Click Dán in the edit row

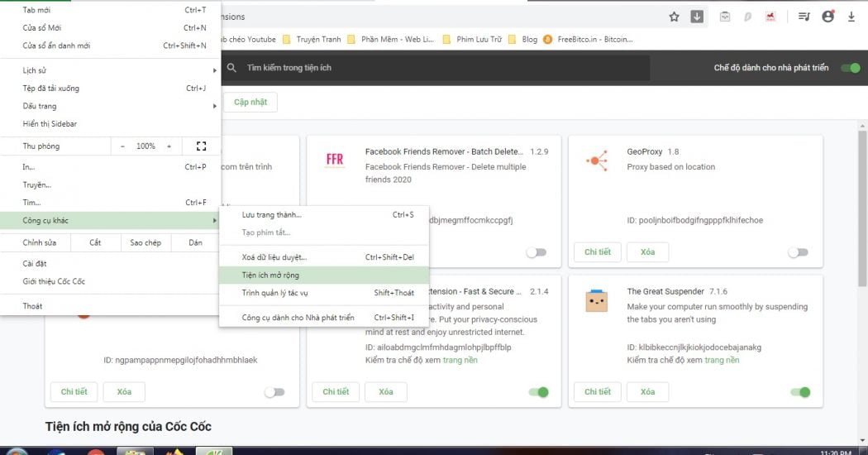click(195, 242)
